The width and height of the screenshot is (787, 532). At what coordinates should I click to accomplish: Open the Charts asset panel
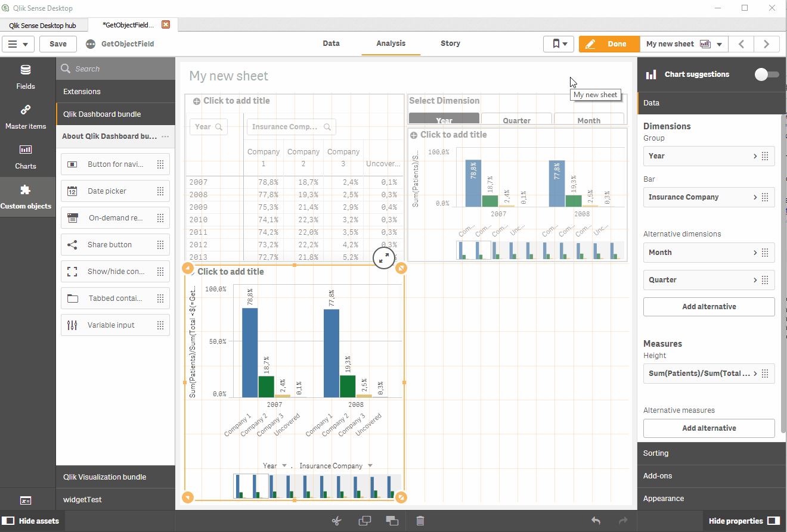26,157
